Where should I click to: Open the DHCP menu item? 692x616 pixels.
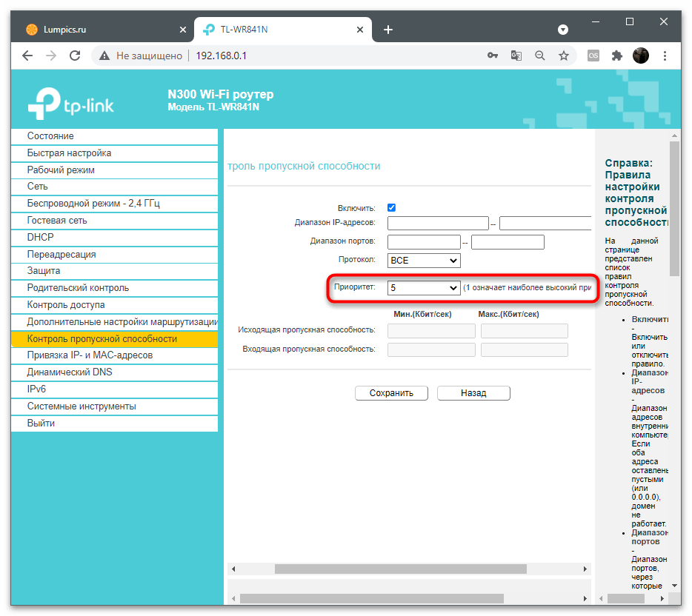coord(114,237)
